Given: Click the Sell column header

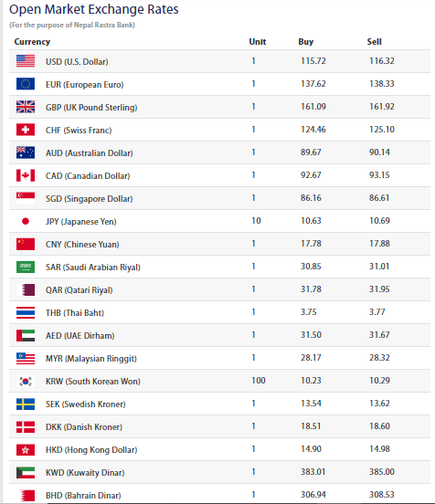Looking at the screenshot, I should point(374,42).
